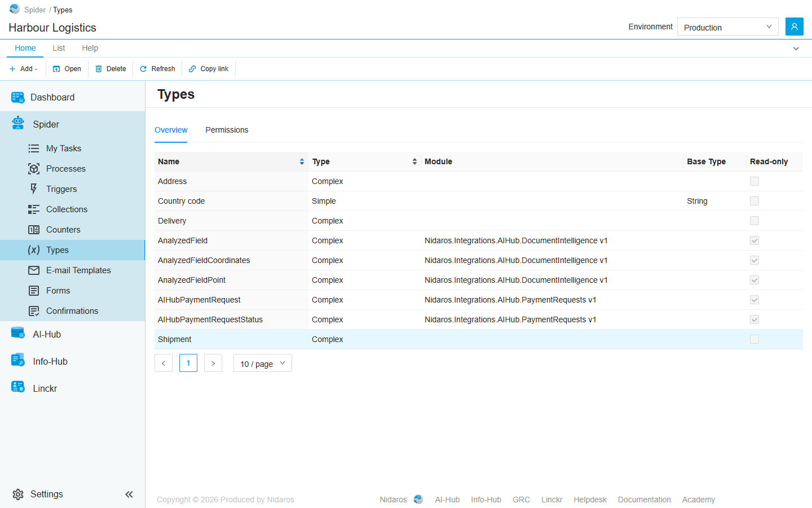Open the Documentation footer link
This screenshot has width=812, height=508.
tap(645, 500)
